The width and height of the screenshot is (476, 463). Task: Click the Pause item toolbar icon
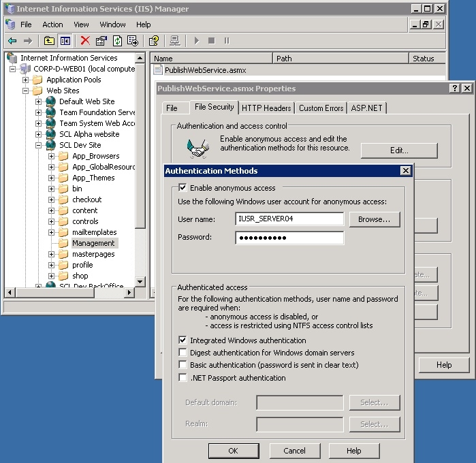227,41
